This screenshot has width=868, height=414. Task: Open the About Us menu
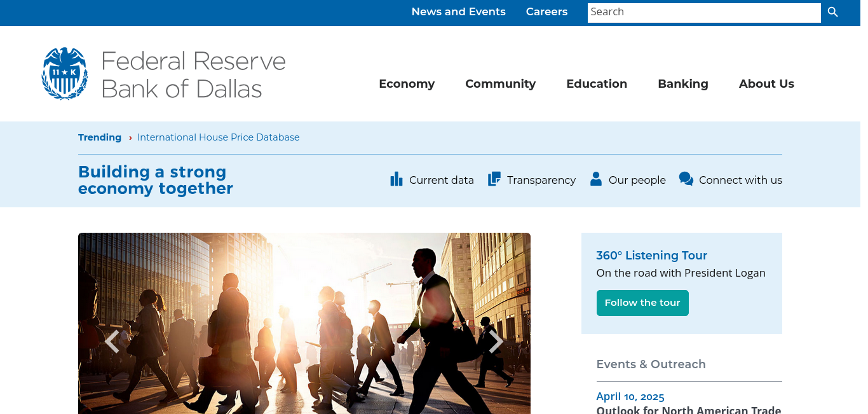click(766, 84)
